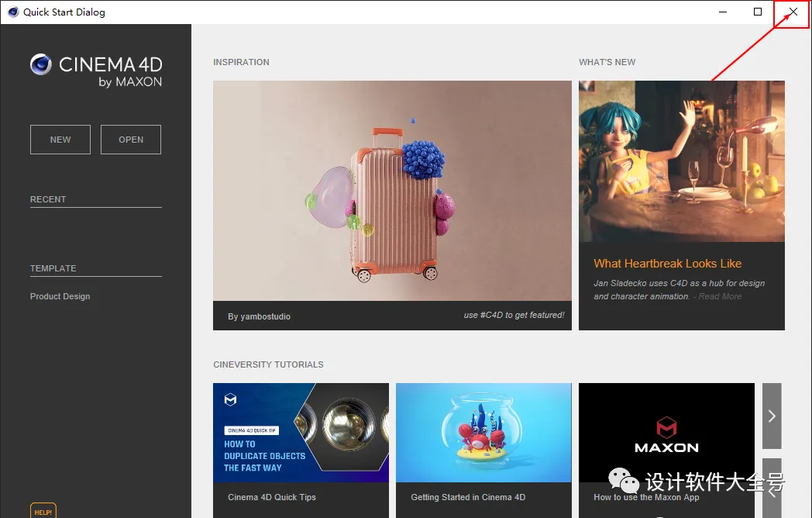This screenshot has width=812, height=518.
Task: Open the Product Design template
Action: pos(60,296)
